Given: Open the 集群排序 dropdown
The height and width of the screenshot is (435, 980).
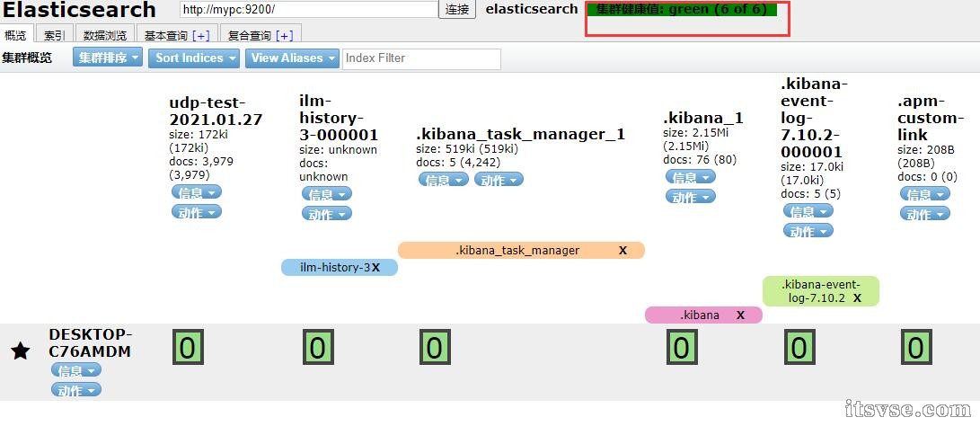Looking at the screenshot, I should pyautogui.click(x=108, y=58).
